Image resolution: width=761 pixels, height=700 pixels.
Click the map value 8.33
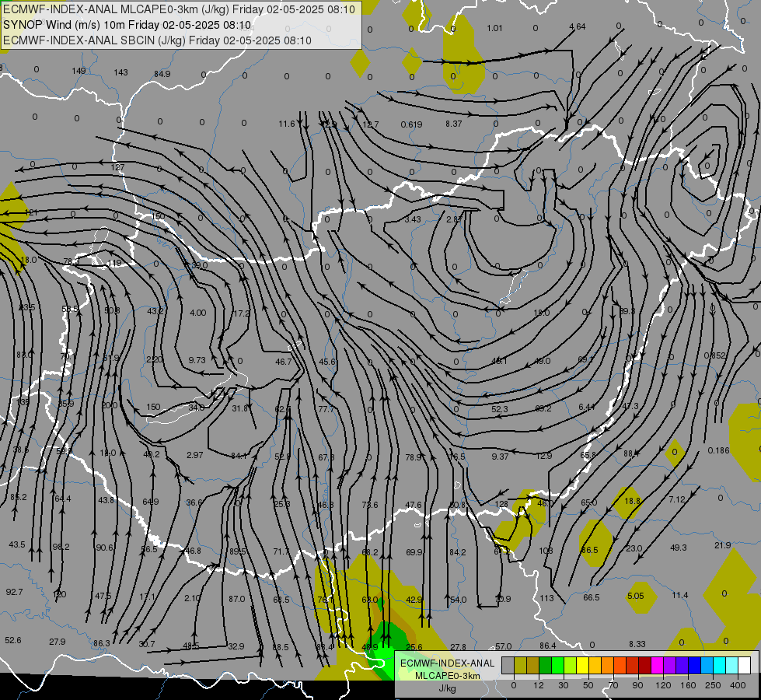click(x=637, y=644)
